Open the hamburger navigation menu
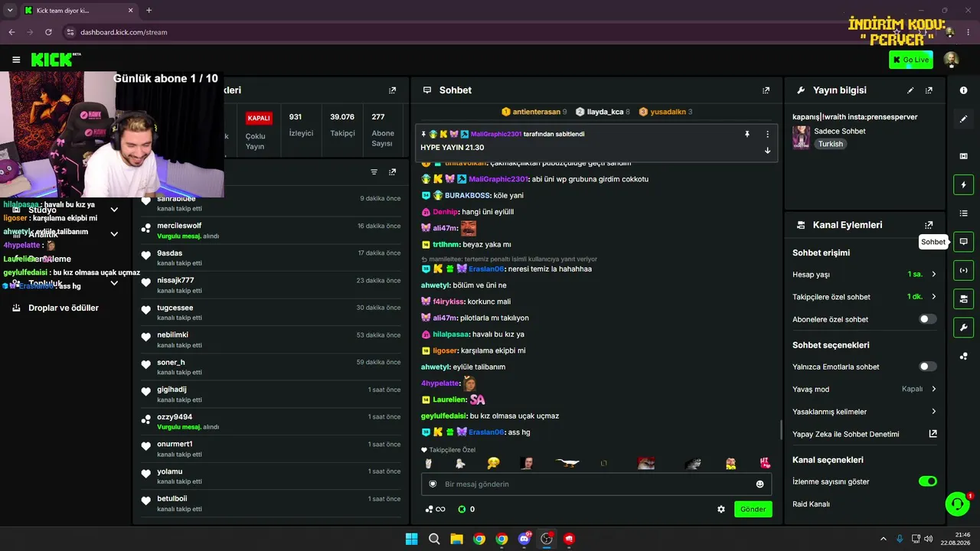The height and width of the screenshot is (551, 980). [x=16, y=60]
